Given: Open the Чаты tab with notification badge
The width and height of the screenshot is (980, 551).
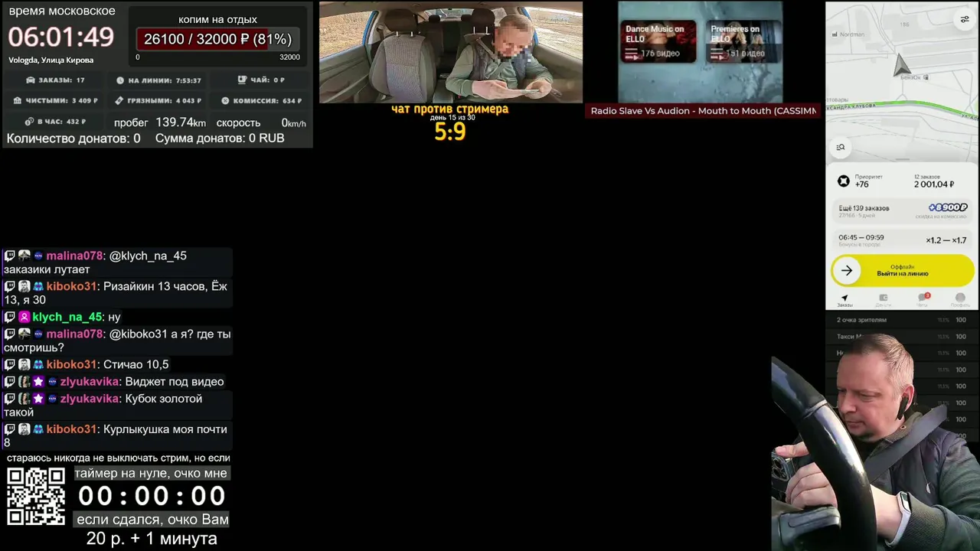Looking at the screenshot, I should tap(922, 300).
